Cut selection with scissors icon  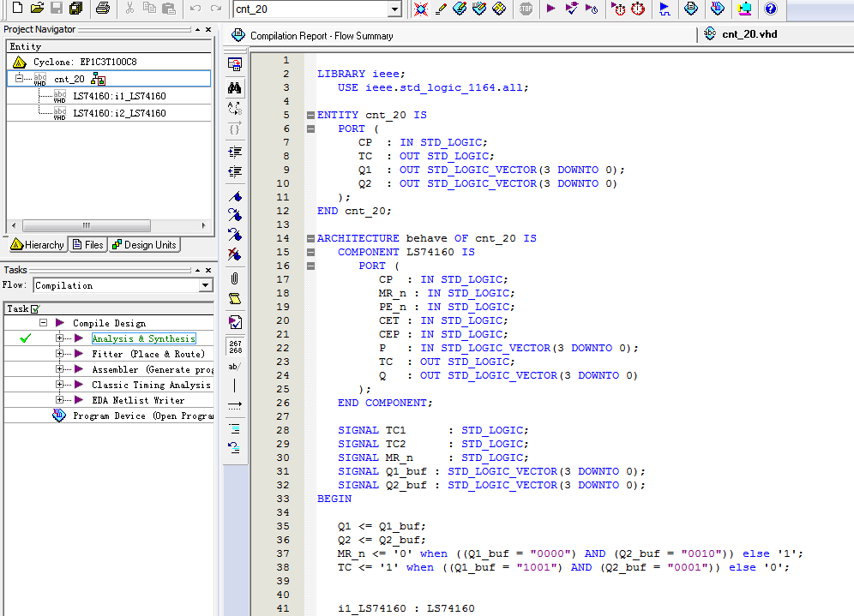point(129,8)
